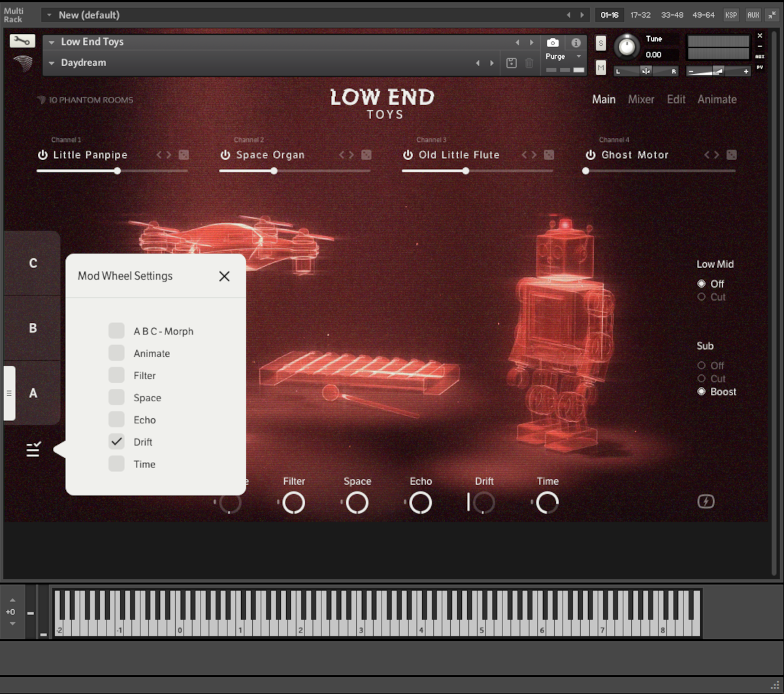The width and height of the screenshot is (784, 694).
Task: Select morph slot C
Action: (x=33, y=263)
